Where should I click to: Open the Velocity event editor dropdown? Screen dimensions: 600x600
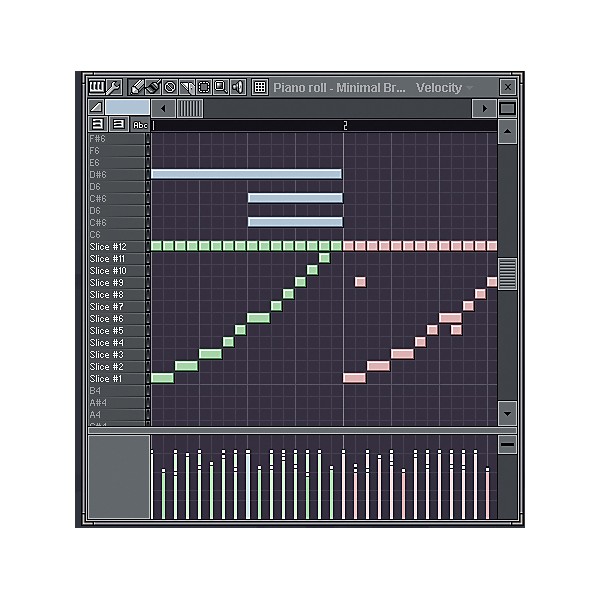coord(444,88)
